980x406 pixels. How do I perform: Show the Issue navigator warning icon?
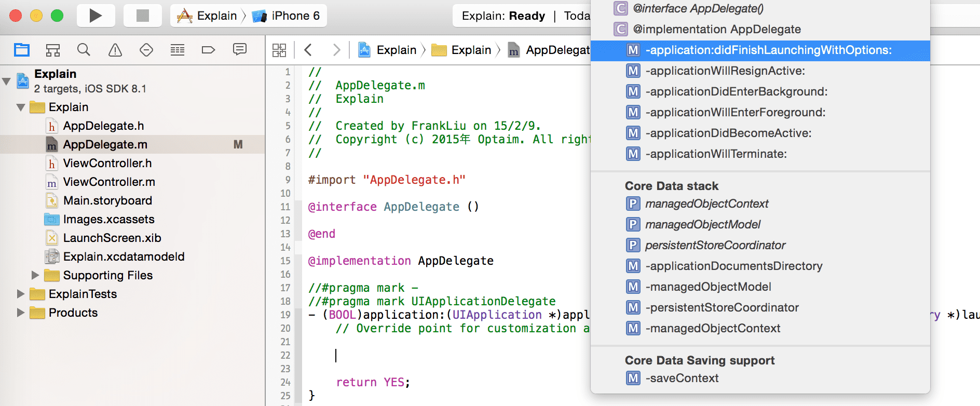(115, 50)
